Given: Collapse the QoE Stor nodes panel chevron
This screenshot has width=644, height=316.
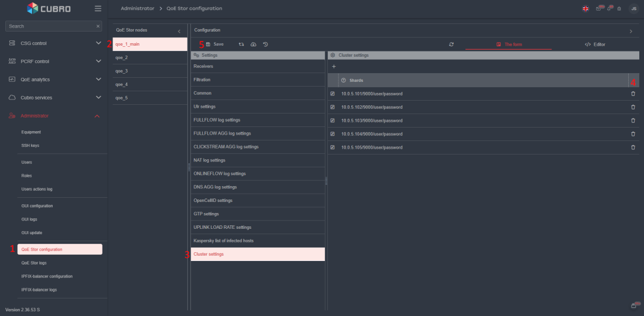Looking at the screenshot, I should pos(179,30).
